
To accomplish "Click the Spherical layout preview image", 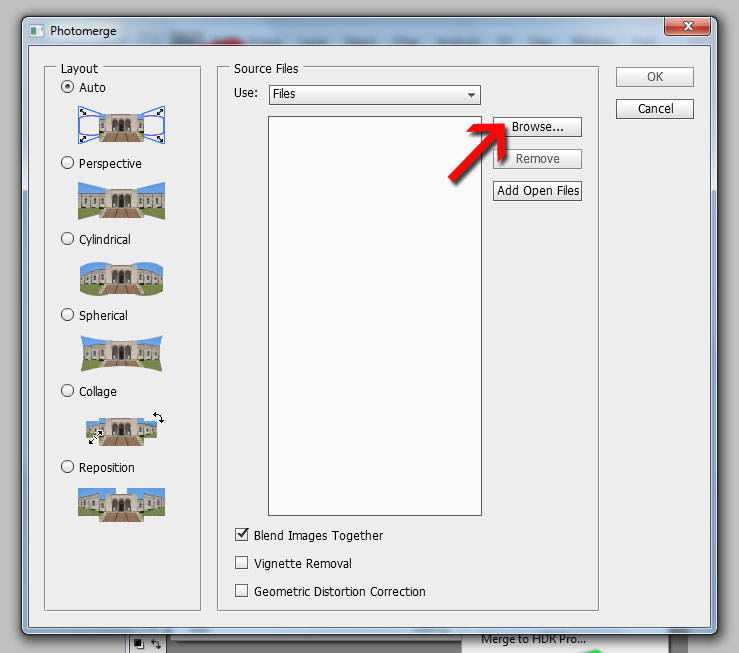I will pyautogui.click(x=122, y=353).
